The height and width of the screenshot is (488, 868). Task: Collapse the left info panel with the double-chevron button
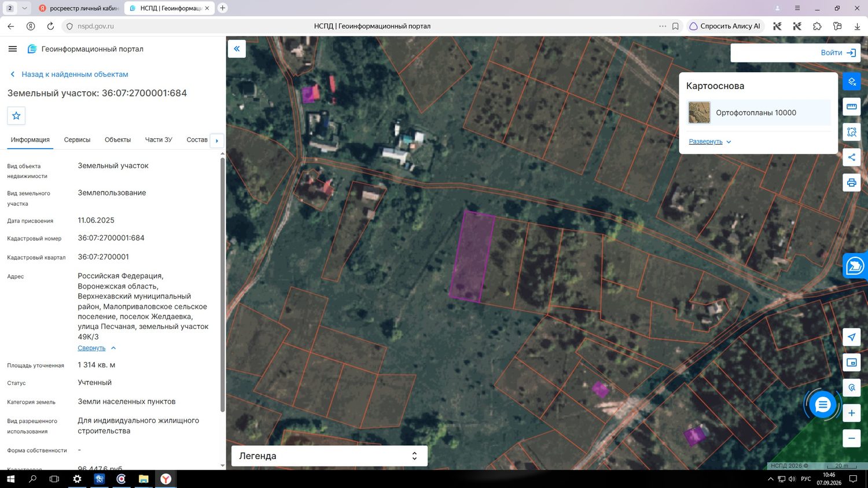pos(237,49)
